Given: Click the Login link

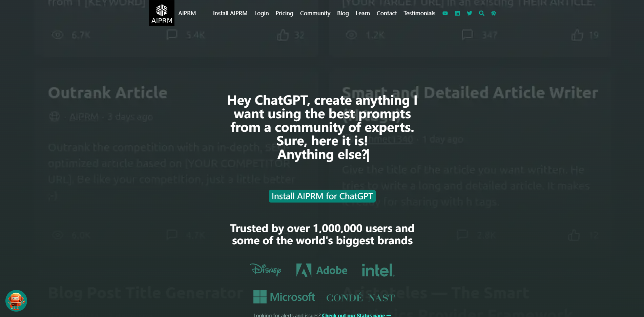Looking at the screenshot, I should [262, 13].
